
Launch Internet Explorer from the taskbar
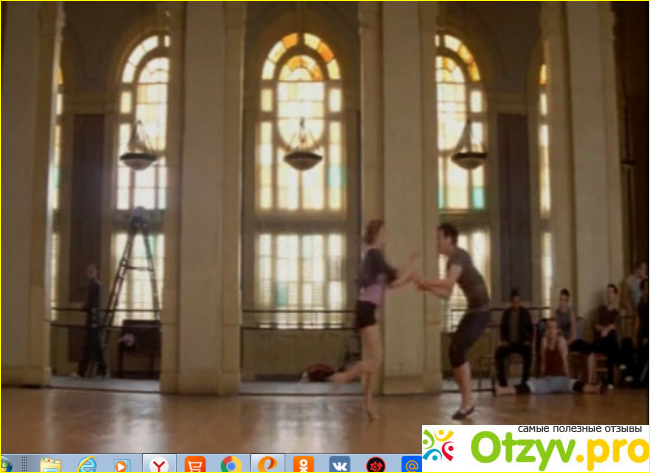(87, 465)
